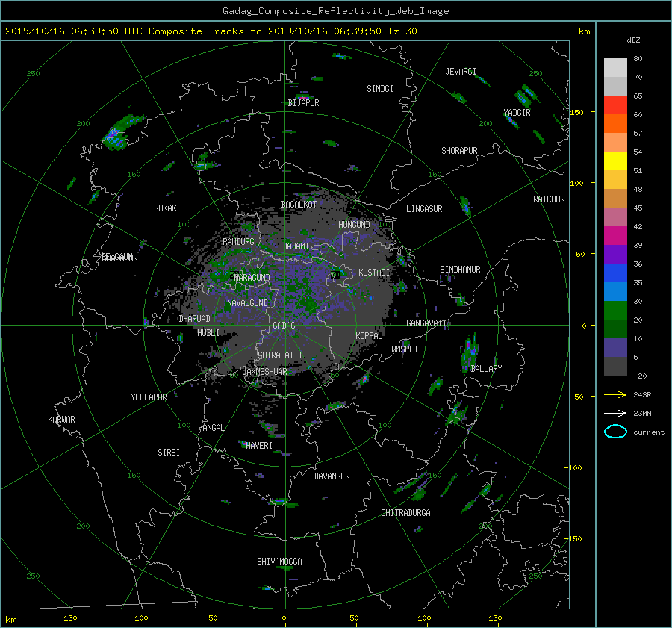Viewport: 672px width, 628px height.
Task: Click the NARAGUND label
Action: pyautogui.click(x=252, y=278)
